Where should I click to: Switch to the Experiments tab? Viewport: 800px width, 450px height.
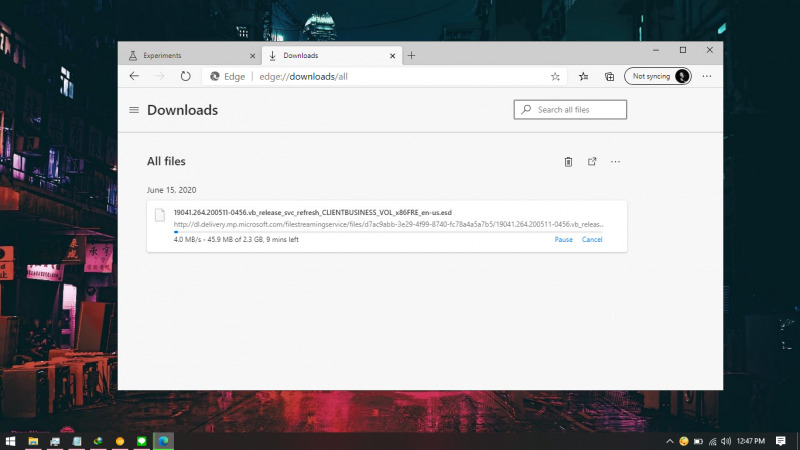click(x=190, y=55)
